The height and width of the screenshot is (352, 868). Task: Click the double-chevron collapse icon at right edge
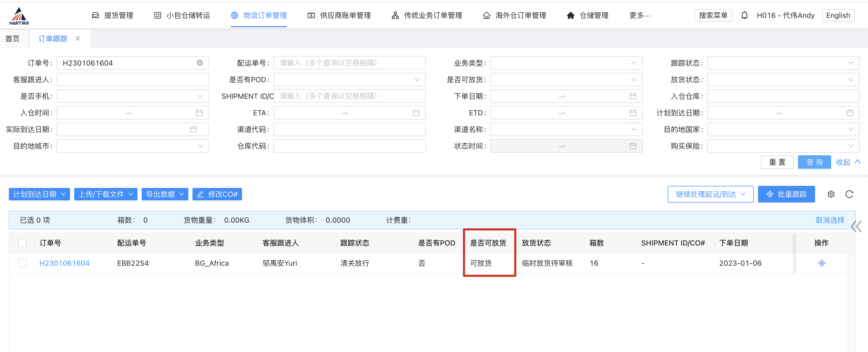(856, 226)
